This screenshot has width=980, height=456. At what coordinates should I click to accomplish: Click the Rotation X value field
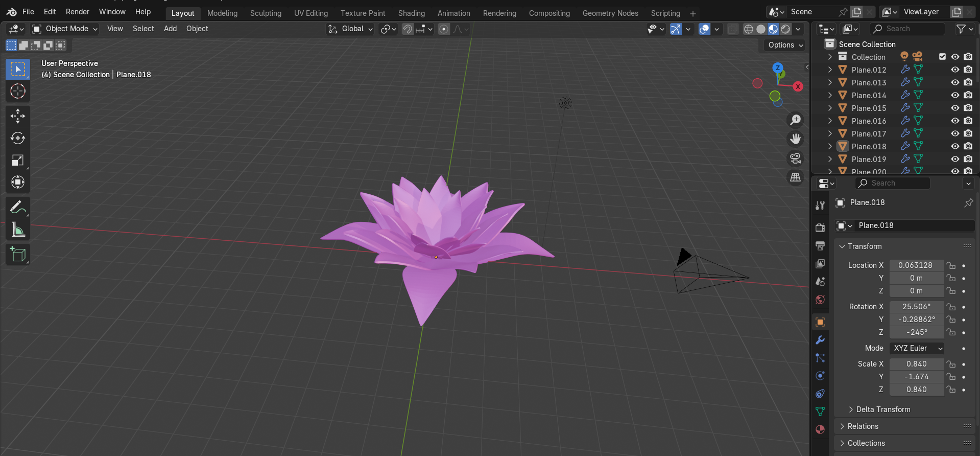(916, 307)
